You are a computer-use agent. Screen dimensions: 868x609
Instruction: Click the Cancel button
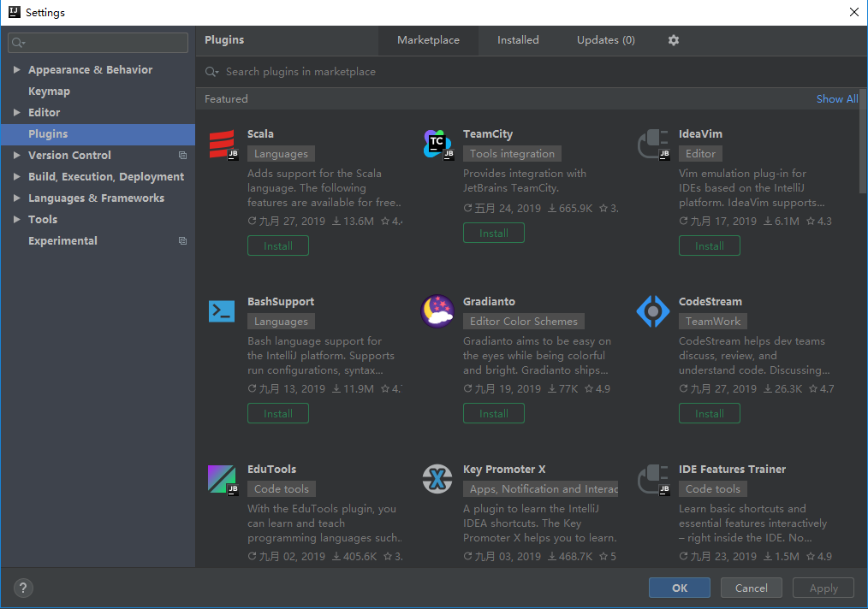(752, 588)
